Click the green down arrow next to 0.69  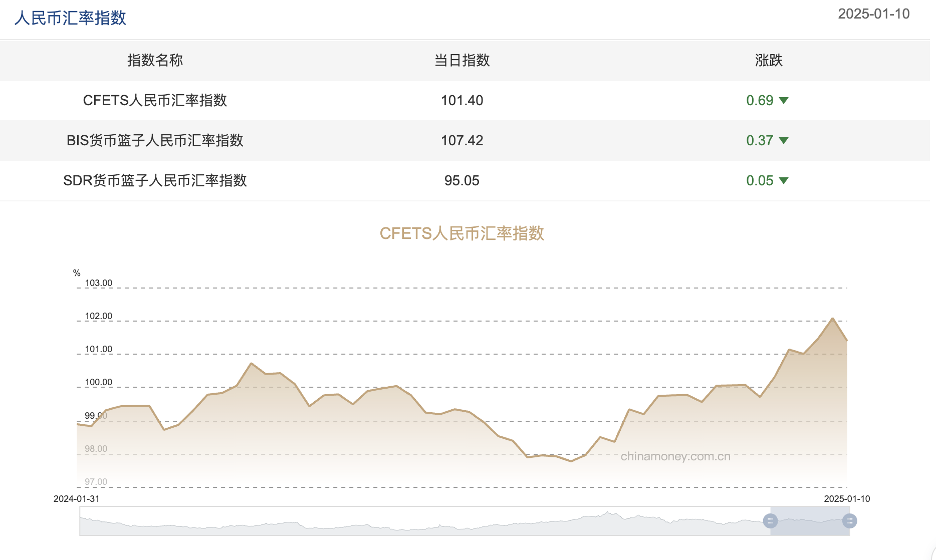(784, 100)
